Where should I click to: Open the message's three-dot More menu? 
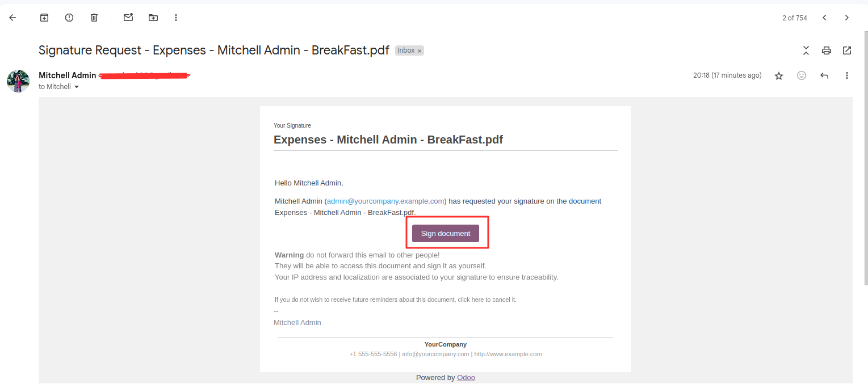(847, 75)
